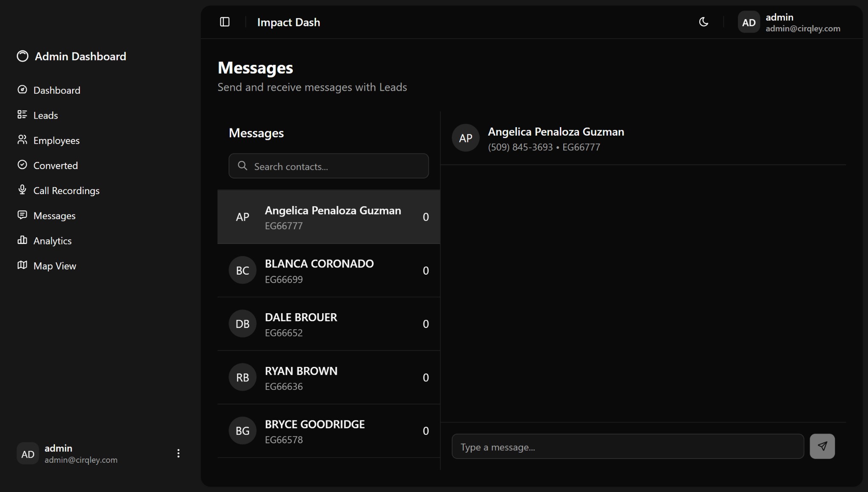Click the Analytics bar chart icon
The height and width of the screenshot is (492, 868).
click(22, 240)
